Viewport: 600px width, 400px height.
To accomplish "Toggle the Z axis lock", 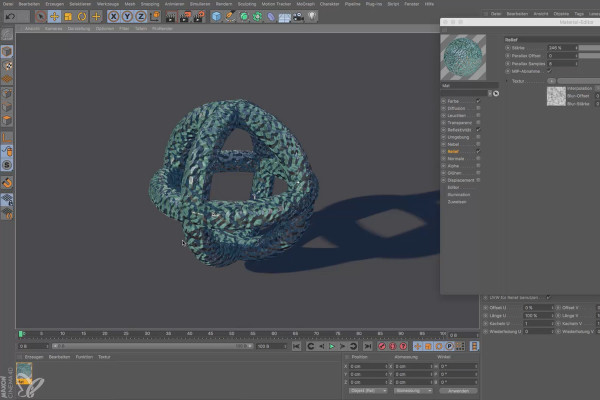I will [x=141, y=16].
